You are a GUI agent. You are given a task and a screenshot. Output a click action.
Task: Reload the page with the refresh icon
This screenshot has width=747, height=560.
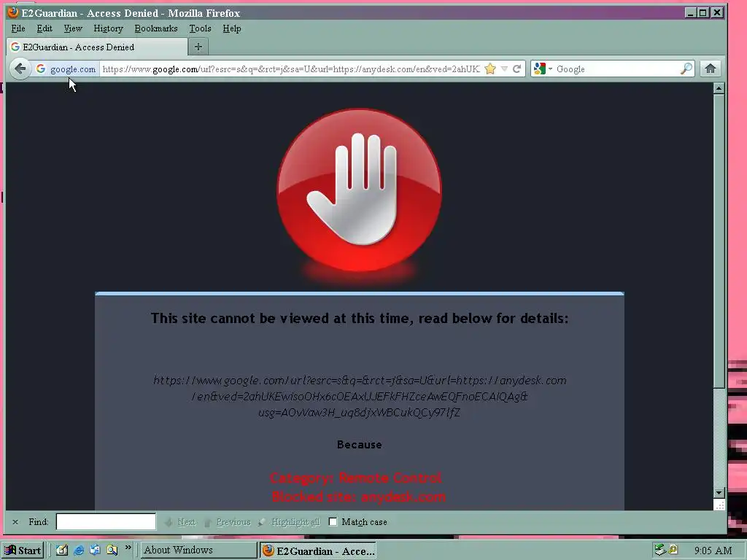click(516, 69)
